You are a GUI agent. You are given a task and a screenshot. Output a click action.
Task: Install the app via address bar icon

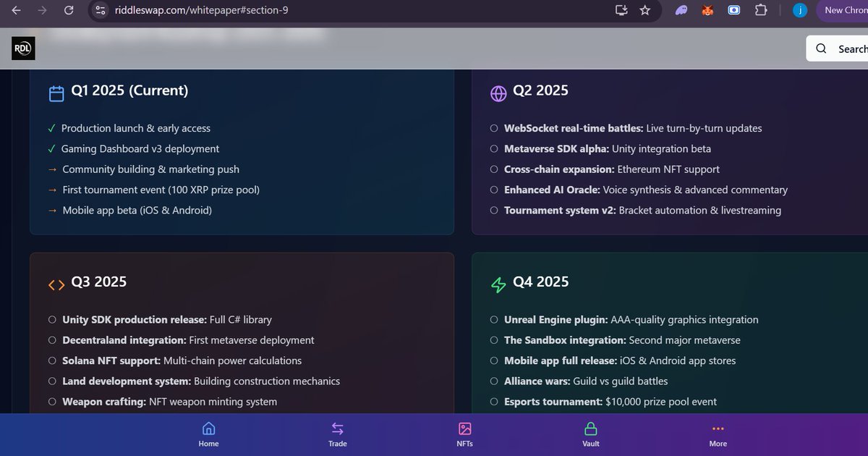621,10
